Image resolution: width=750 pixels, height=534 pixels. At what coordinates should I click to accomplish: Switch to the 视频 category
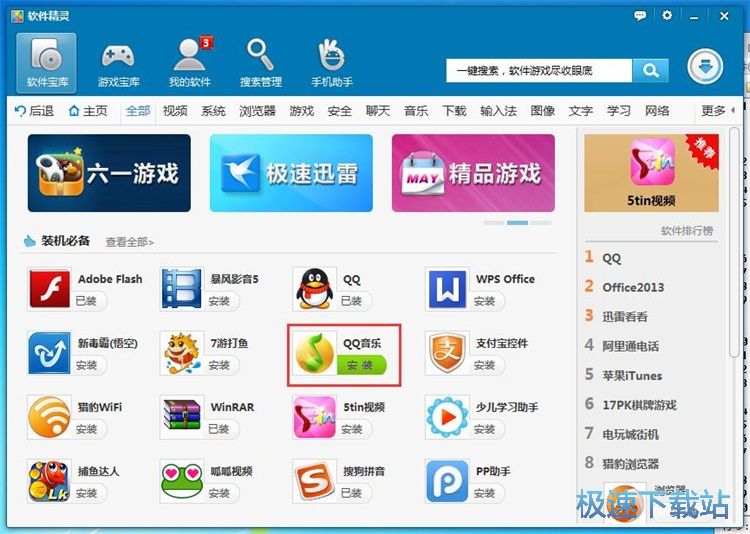click(175, 111)
